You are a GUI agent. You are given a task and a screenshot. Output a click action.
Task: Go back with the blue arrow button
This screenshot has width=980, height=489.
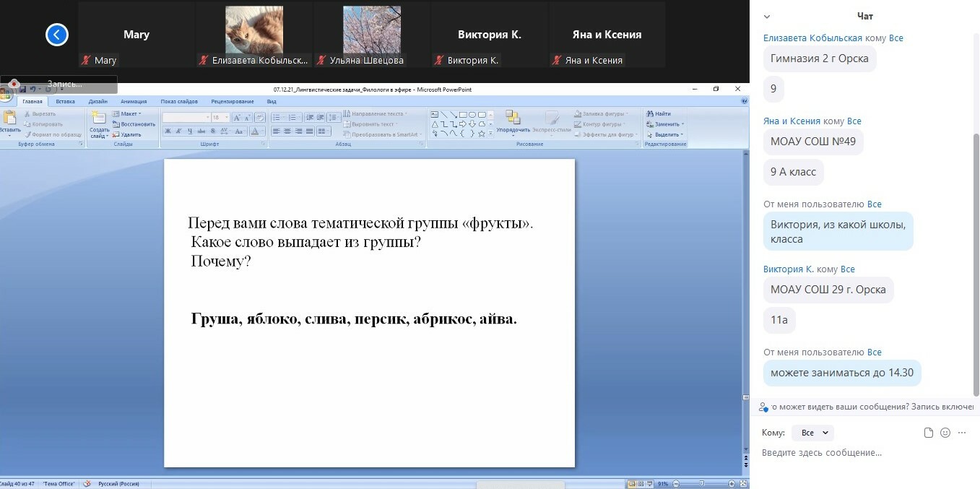pyautogui.click(x=57, y=35)
